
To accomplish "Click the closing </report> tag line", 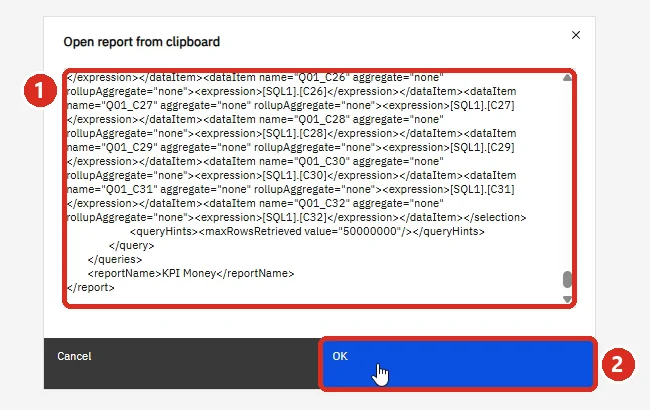I will 90,287.
